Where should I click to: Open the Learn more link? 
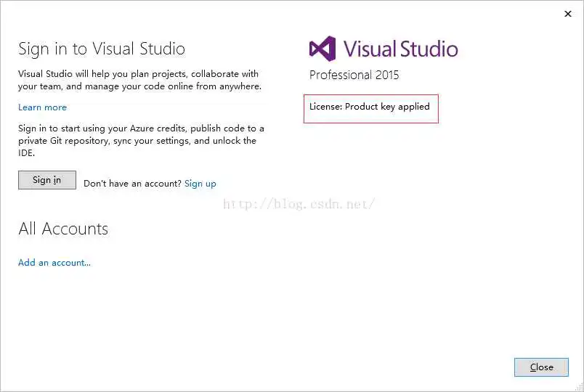pyautogui.click(x=42, y=107)
